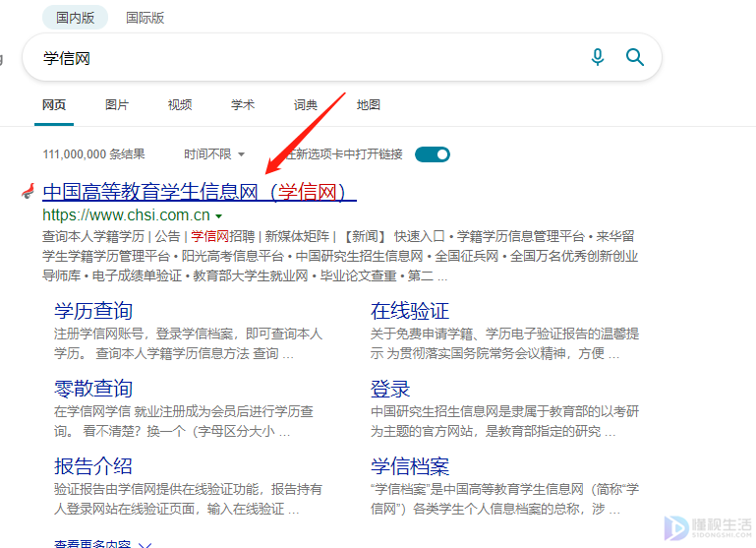756x548 pixels.
Task: Click the 111,000,000 条结果 count text
Action: [93, 154]
